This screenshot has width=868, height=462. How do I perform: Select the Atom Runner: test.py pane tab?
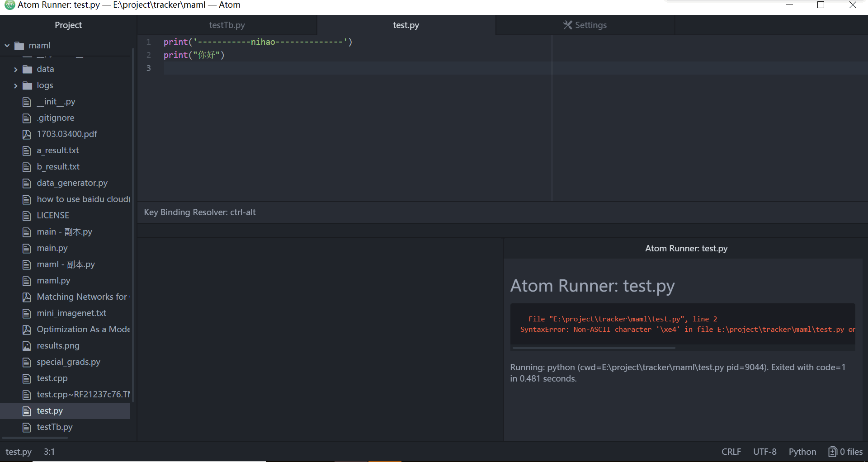(x=686, y=248)
